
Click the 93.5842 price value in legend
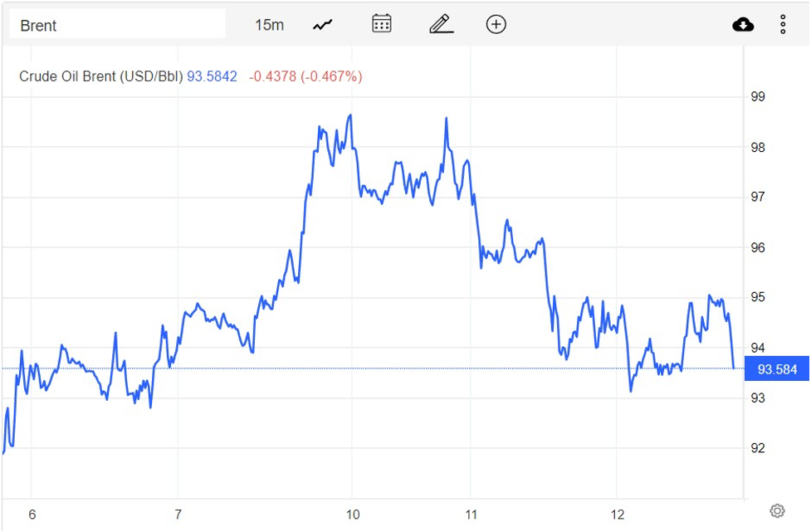pos(212,76)
